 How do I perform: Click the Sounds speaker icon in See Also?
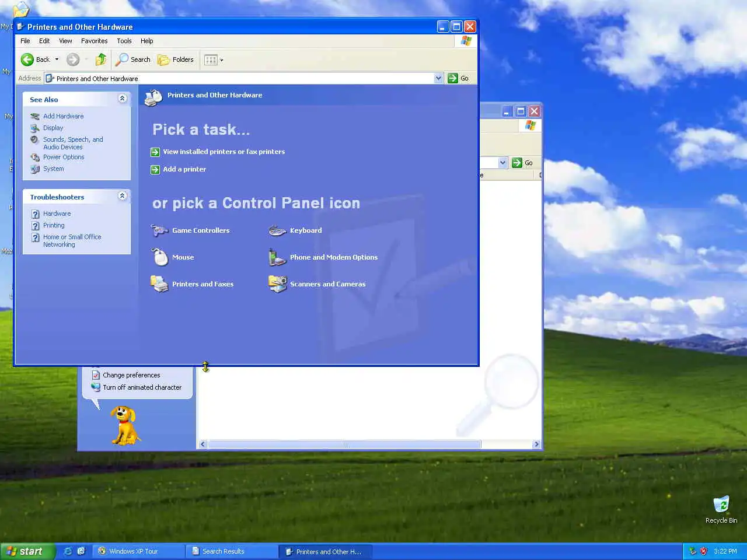[35, 139]
